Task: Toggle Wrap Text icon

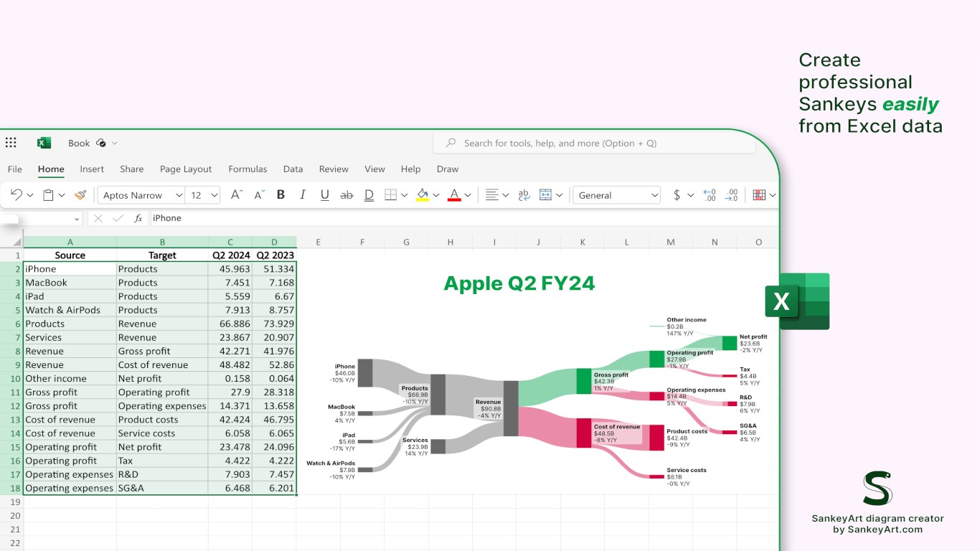Action: click(x=524, y=195)
